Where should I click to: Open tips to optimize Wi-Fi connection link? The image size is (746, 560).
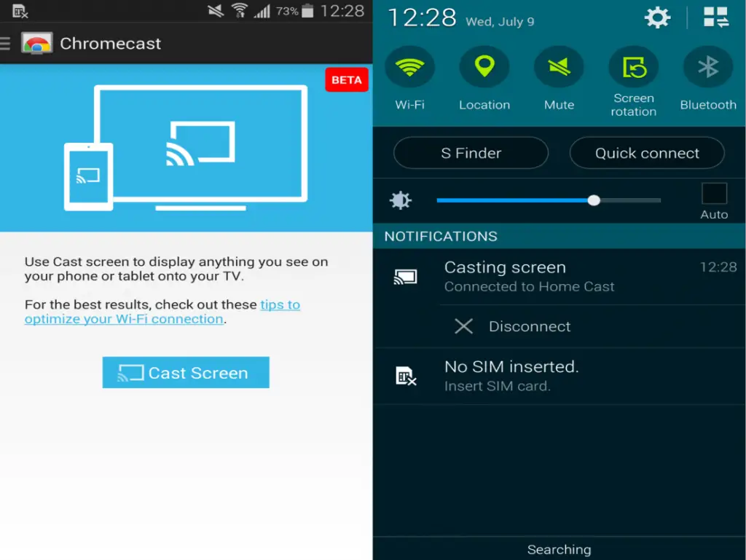coord(162,312)
